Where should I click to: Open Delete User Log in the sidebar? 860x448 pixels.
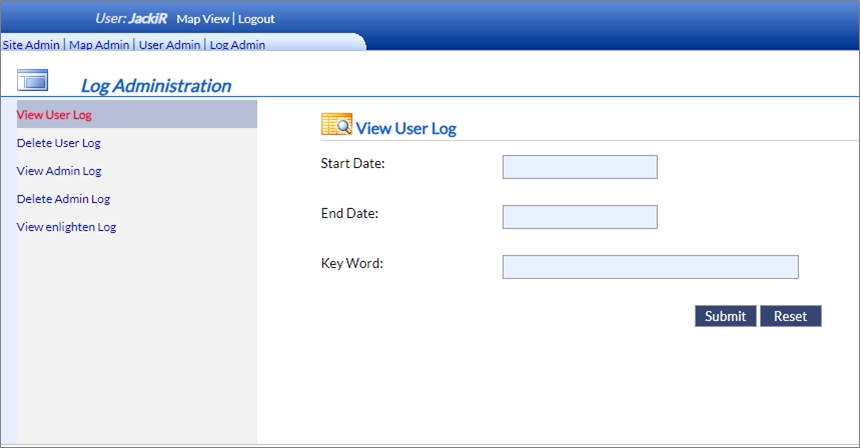tap(59, 143)
